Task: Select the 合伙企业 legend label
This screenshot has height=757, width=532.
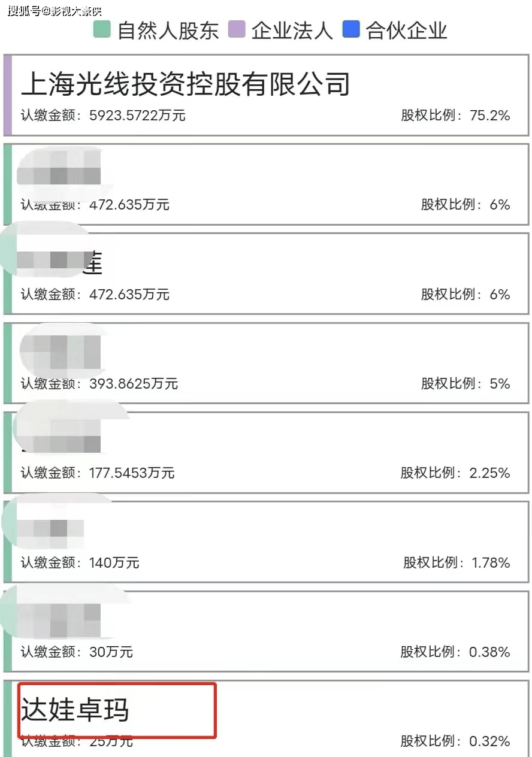Action: pyautogui.click(x=407, y=30)
